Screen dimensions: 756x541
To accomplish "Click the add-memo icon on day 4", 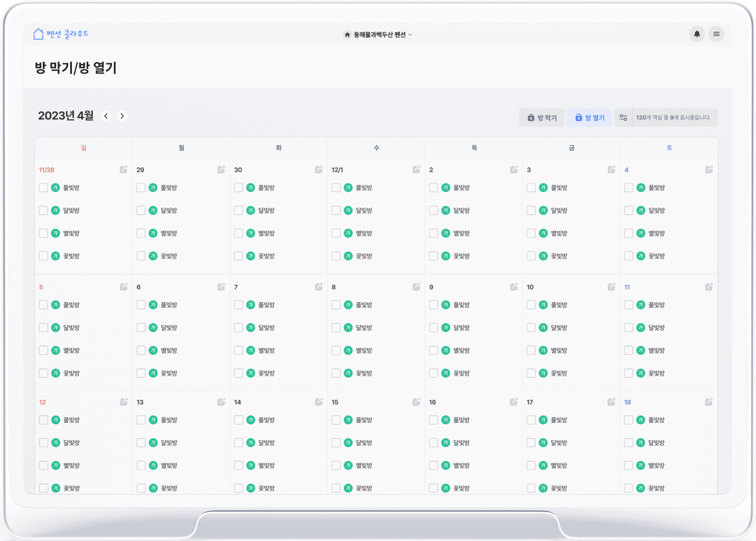I will [x=709, y=170].
